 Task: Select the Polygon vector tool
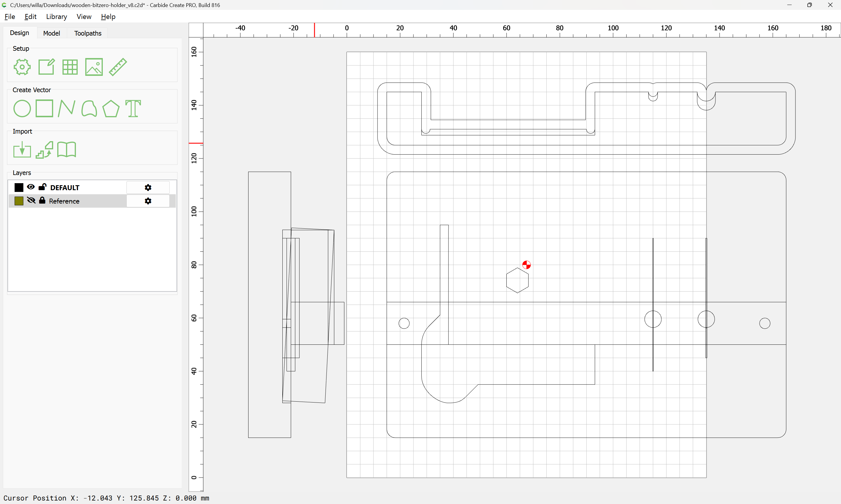(111, 109)
